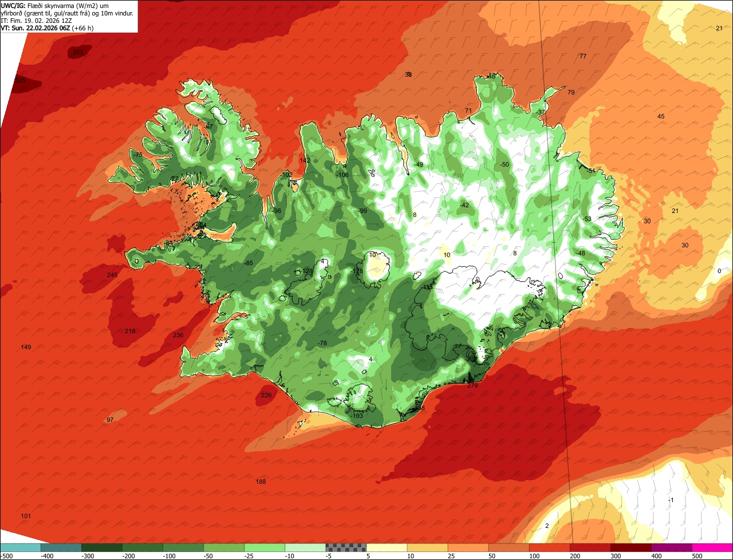Select the darkest green -300 to -200 legend swatch

[x=102, y=547]
